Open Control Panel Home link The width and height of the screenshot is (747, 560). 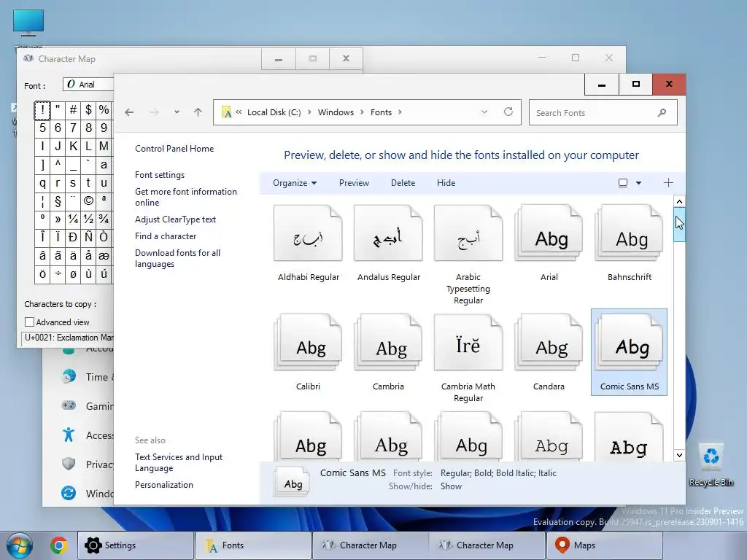pyautogui.click(x=174, y=149)
